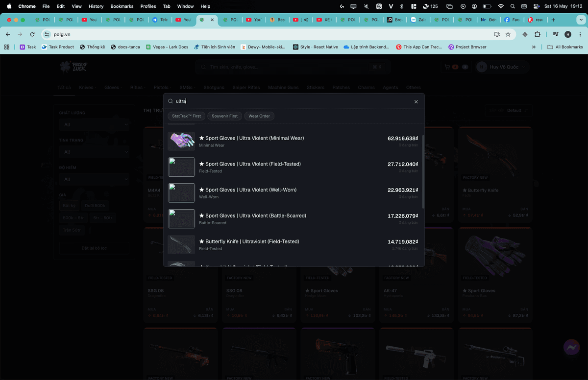Click the browser forward arrow
588x380 pixels.
coord(20,34)
